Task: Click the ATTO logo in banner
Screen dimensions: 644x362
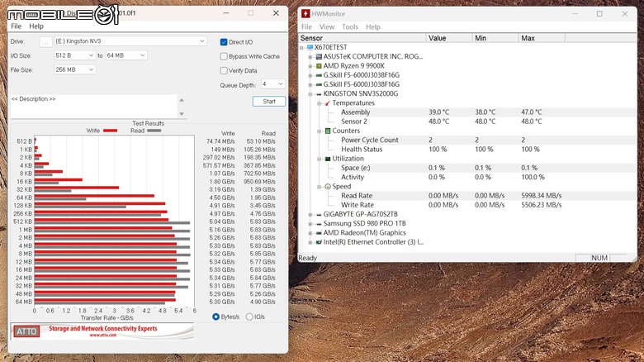Action: (x=26, y=331)
